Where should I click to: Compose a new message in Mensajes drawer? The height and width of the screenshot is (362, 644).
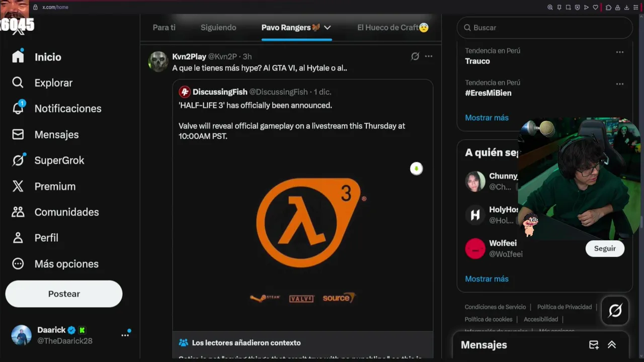[x=594, y=345]
